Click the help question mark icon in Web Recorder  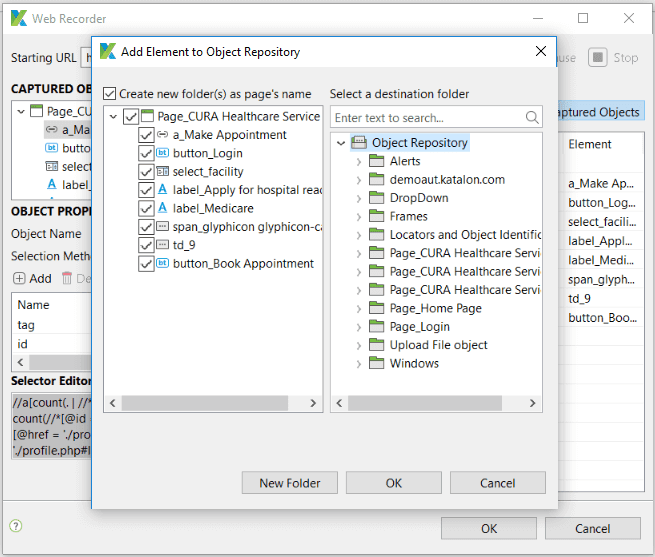tap(16, 526)
